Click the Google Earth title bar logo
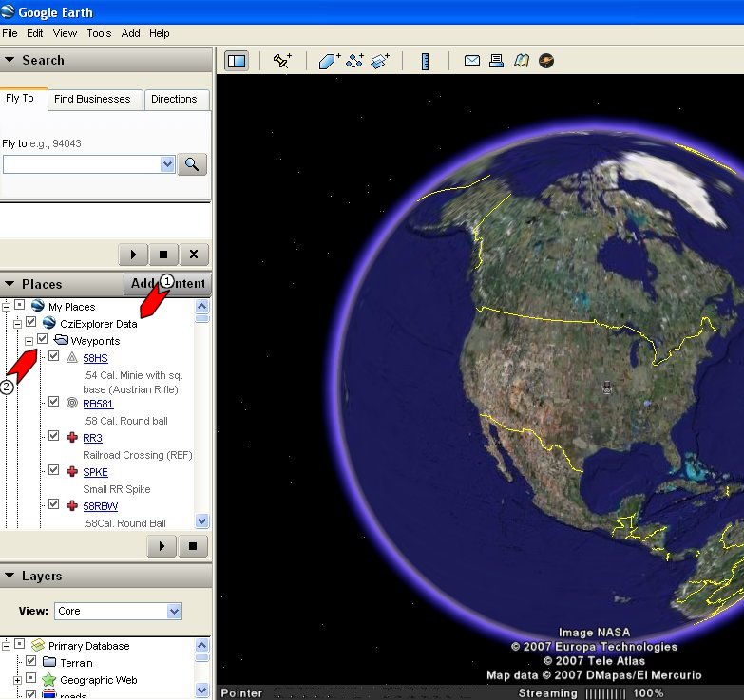Viewport: 744px width, 700px height. [x=7, y=11]
